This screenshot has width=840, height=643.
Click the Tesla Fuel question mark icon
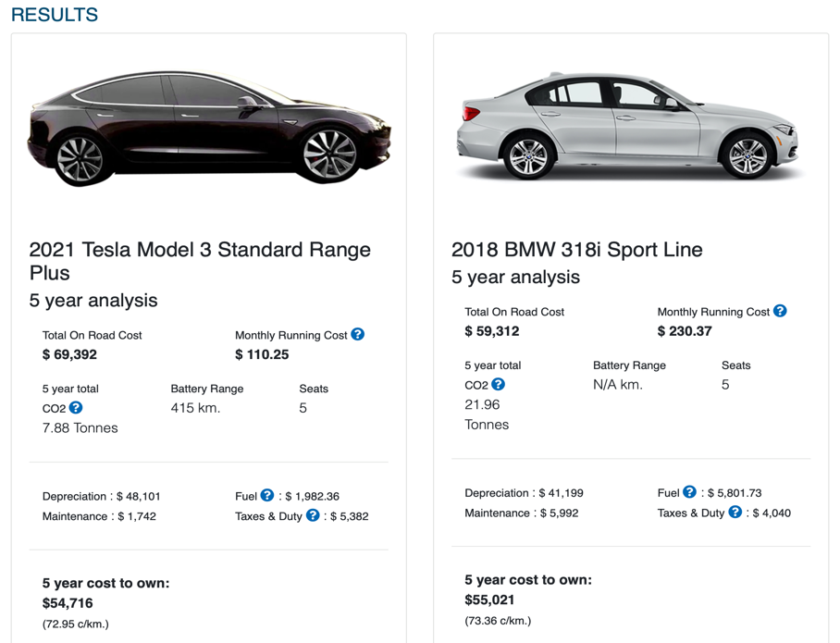tap(267, 495)
